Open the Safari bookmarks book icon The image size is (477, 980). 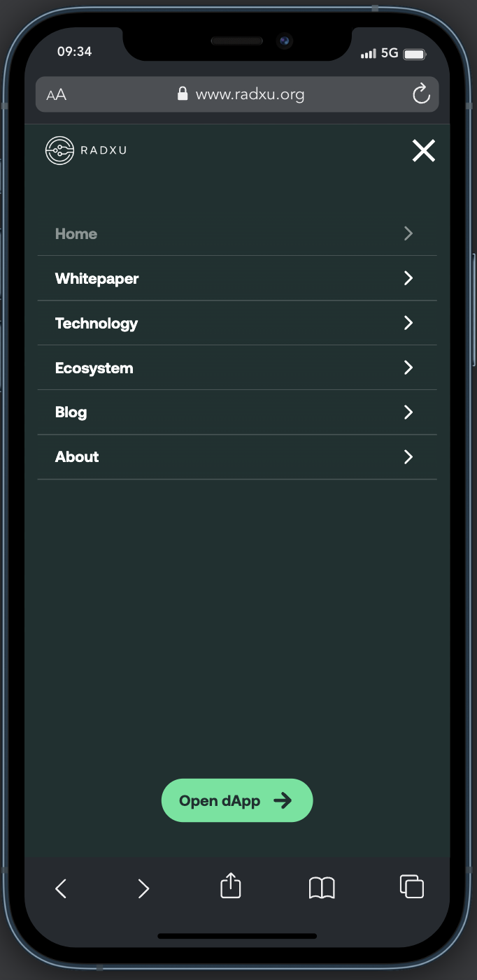322,888
